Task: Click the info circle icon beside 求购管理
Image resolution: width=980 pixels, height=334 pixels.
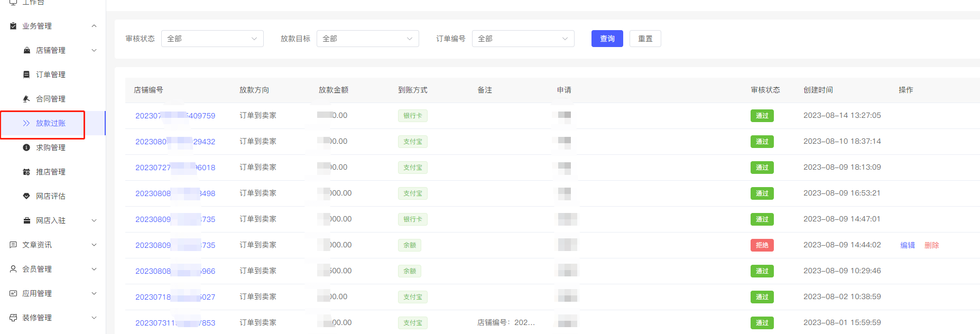Action: tap(26, 147)
